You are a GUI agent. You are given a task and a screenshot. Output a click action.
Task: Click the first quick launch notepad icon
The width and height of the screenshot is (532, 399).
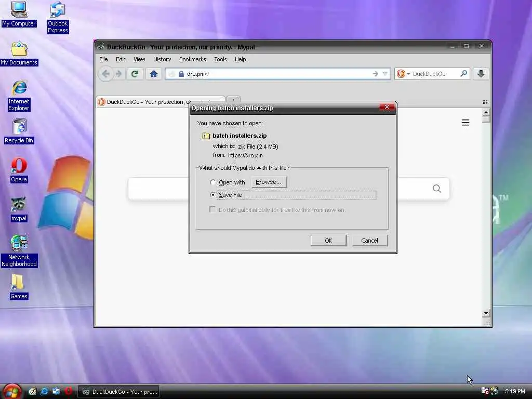coord(32,391)
